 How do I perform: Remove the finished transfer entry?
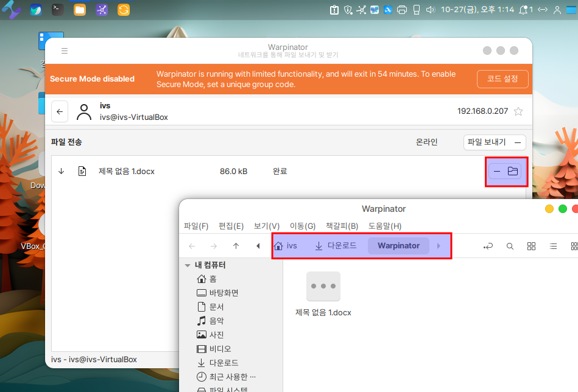[497, 172]
